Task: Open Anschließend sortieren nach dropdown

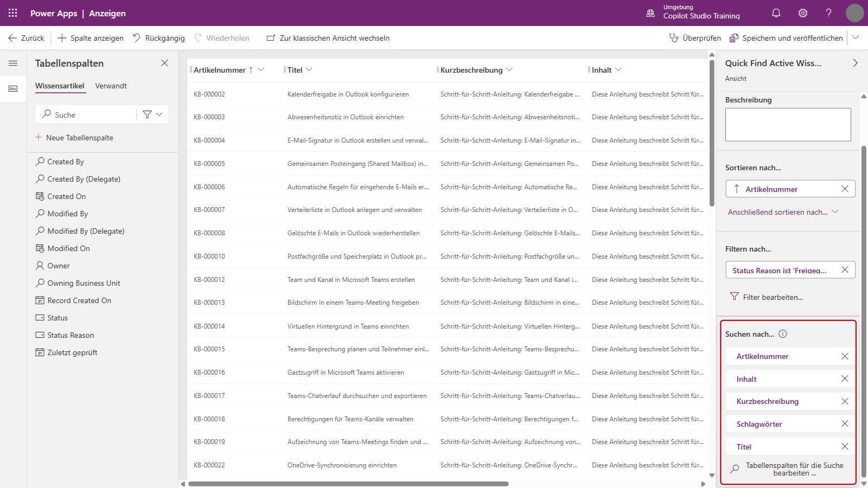Action: tap(783, 212)
